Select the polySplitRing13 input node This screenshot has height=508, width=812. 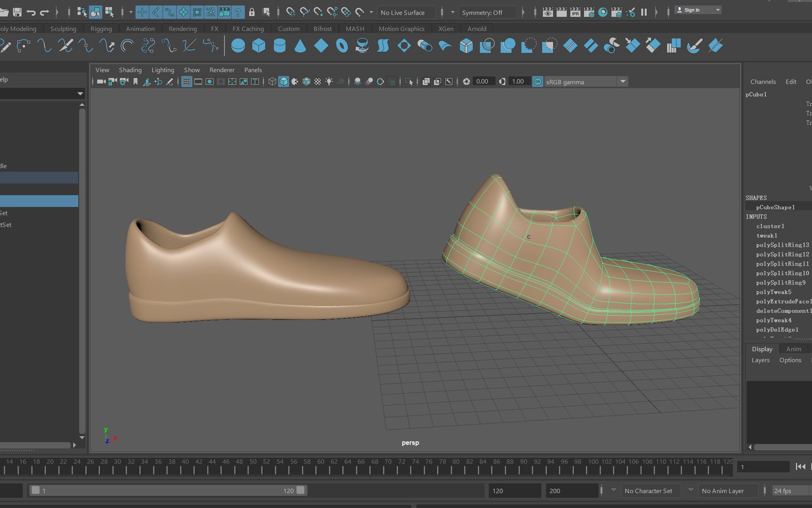point(782,245)
